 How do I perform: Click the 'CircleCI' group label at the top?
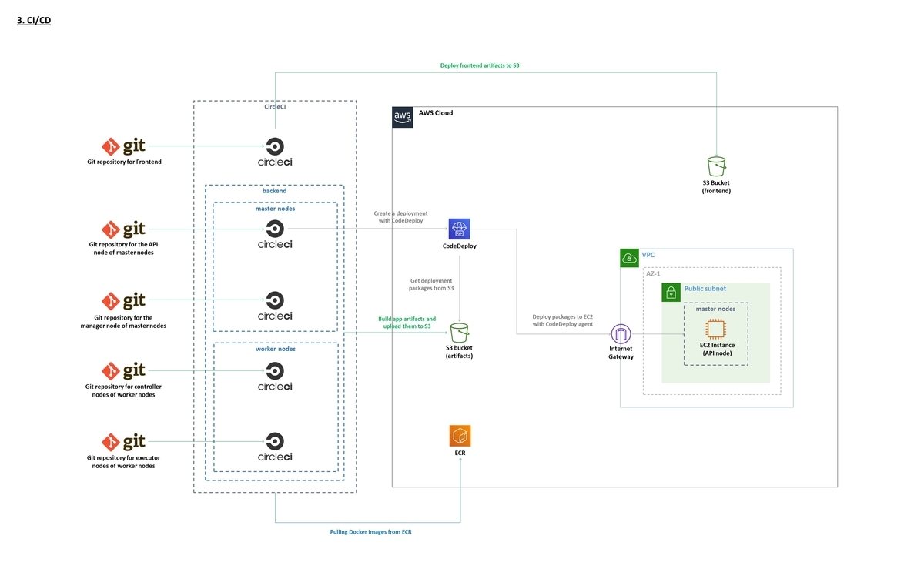pyautogui.click(x=276, y=108)
